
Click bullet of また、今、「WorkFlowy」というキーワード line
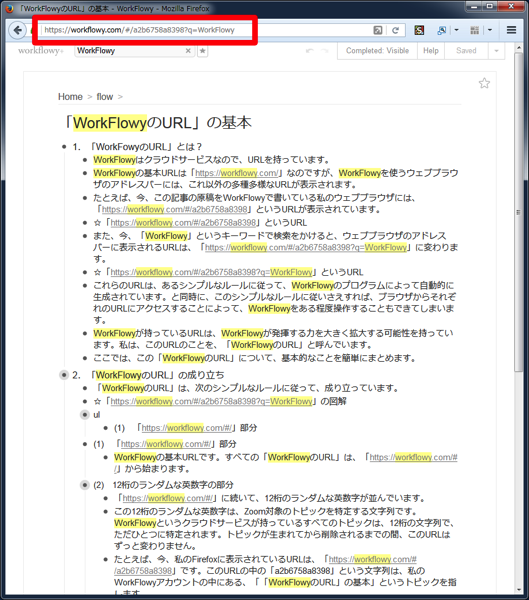tap(85, 236)
